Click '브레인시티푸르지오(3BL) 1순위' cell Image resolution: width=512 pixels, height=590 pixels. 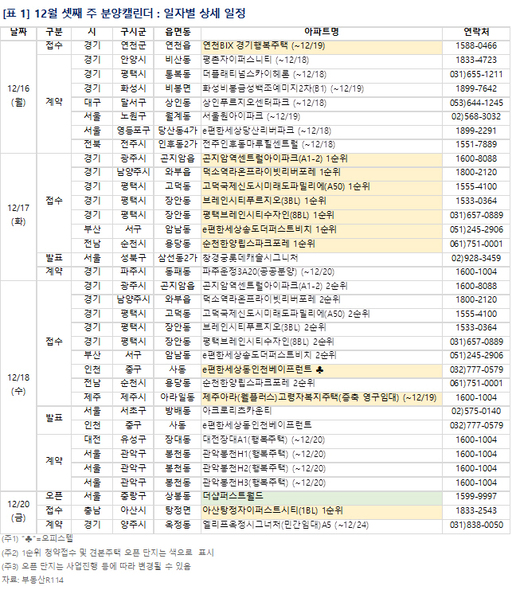click(322, 201)
